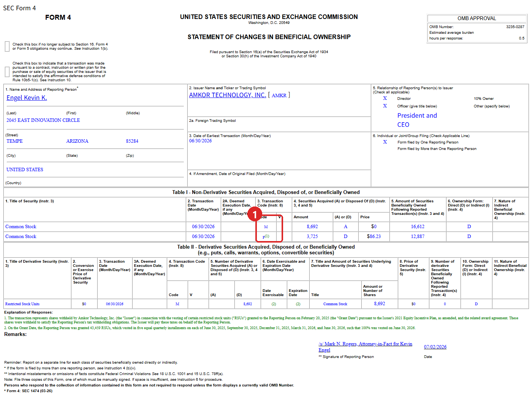Viewport: 532px width, 402px height.
Task: Click the X mark next to Officer
Action: [x=385, y=106]
